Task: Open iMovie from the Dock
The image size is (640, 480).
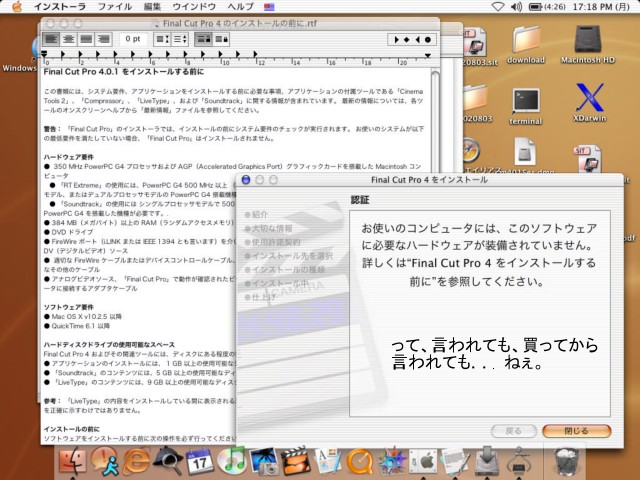Action: 296,460
